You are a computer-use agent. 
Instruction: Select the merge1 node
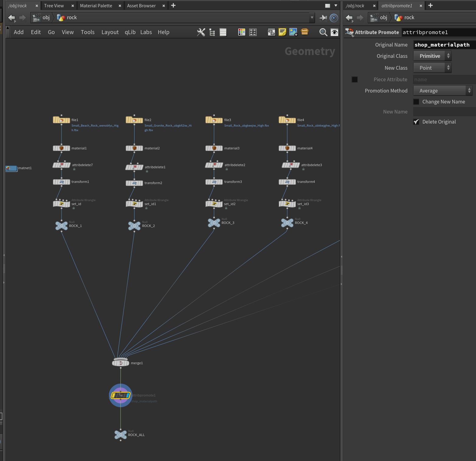(121, 363)
